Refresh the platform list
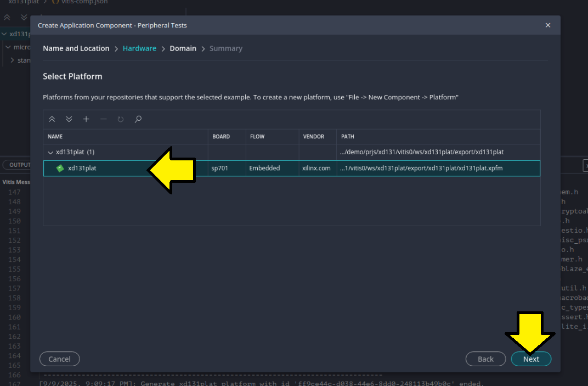 click(121, 119)
